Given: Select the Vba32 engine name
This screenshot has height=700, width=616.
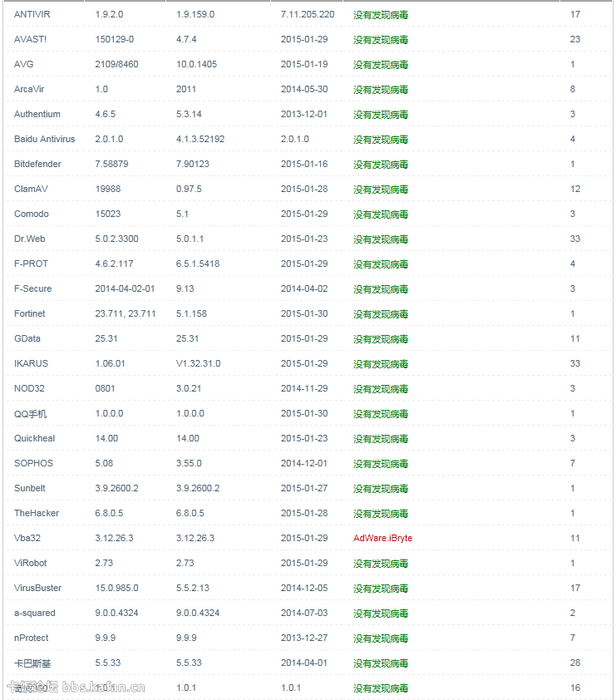Looking at the screenshot, I should pos(27,539).
